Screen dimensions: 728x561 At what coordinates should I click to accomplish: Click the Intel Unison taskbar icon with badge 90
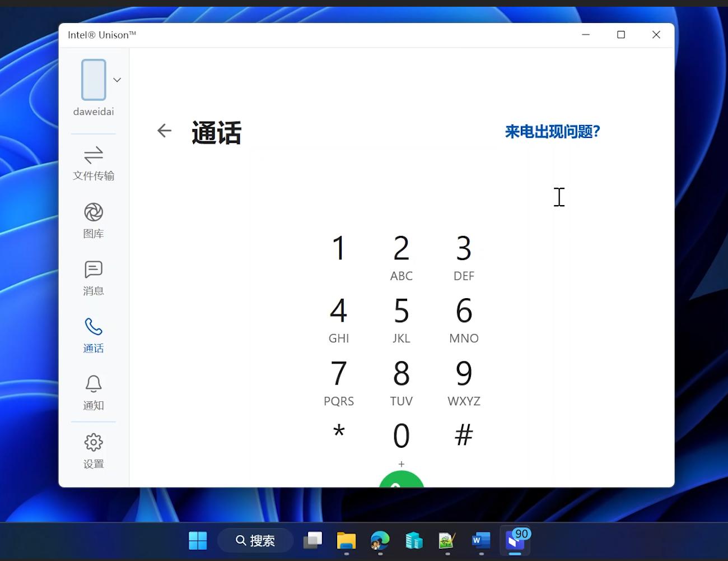(515, 540)
